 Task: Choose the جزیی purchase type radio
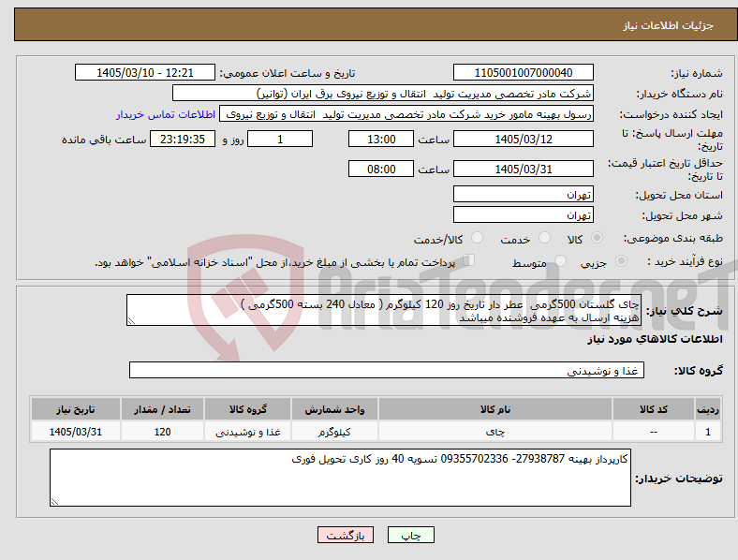coord(621,261)
